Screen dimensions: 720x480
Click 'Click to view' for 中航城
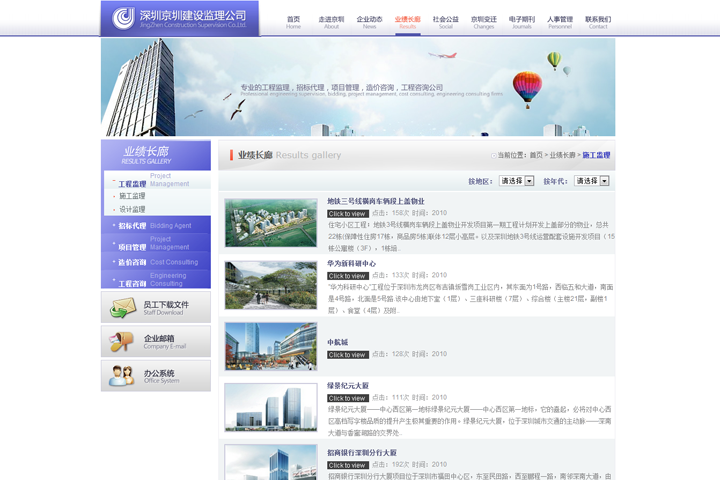pyautogui.click(x=347, y=355)
